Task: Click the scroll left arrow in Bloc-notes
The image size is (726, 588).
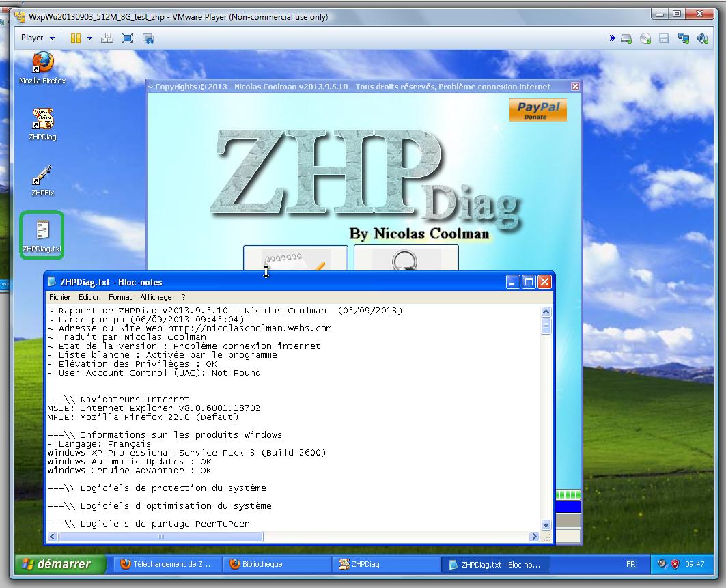Action: [53, 537]
